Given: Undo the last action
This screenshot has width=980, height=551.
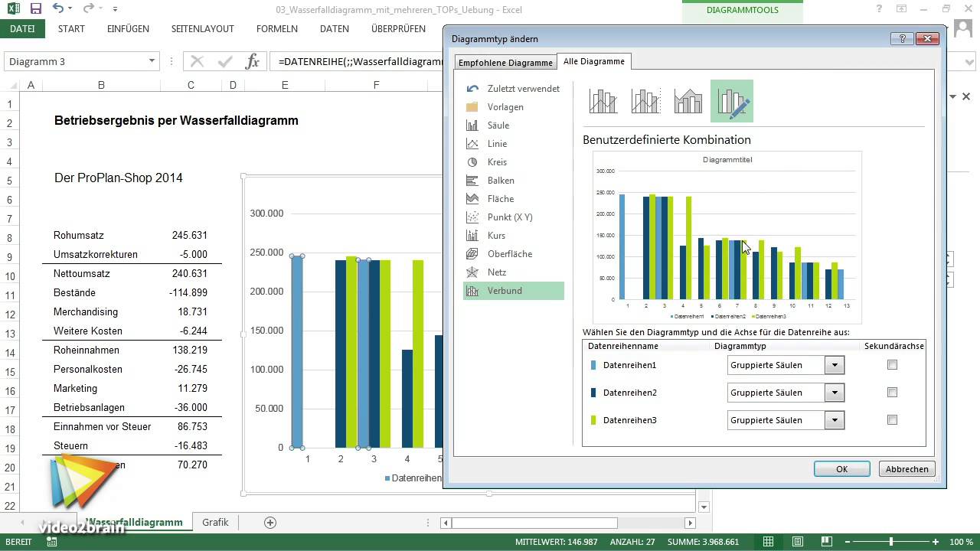Looking at the screenshot, I should point(59,9).
